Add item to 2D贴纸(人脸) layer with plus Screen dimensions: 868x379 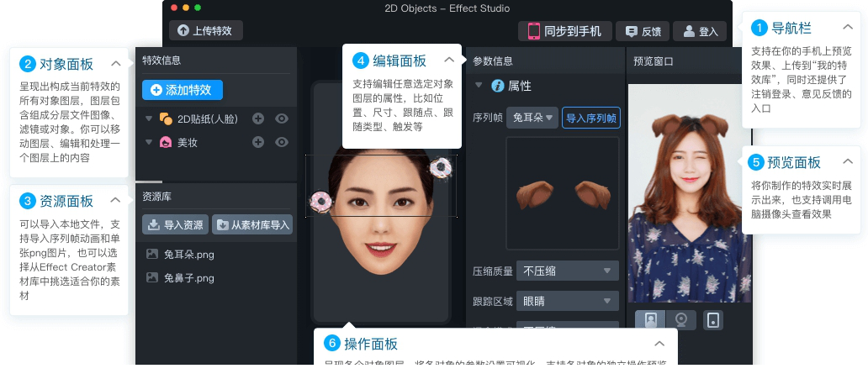[x=258, y=118]
